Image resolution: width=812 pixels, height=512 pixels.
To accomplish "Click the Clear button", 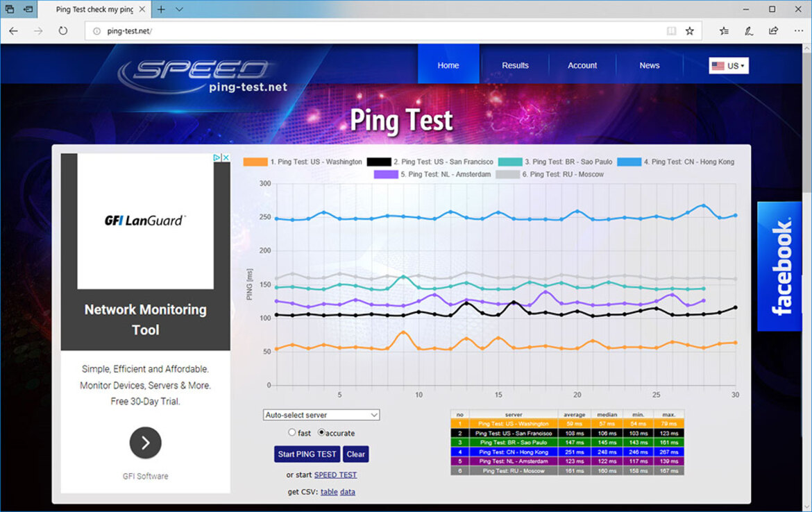I will point(356,454).
